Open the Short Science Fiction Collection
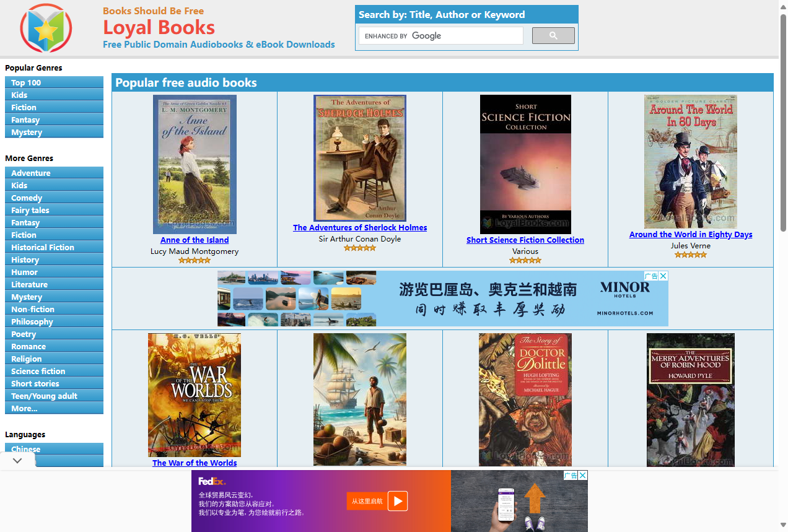The width and height of the screenshot is (788, 532). point(525,240)
